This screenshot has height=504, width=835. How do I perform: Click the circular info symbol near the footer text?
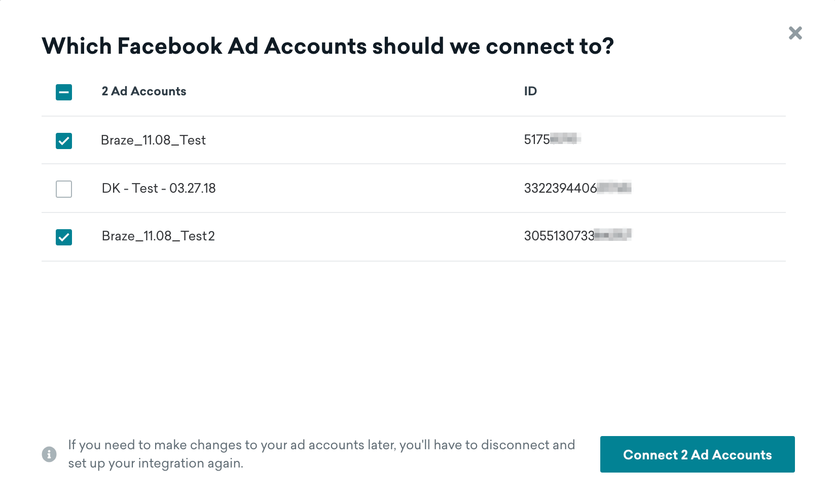coord(49,454)
